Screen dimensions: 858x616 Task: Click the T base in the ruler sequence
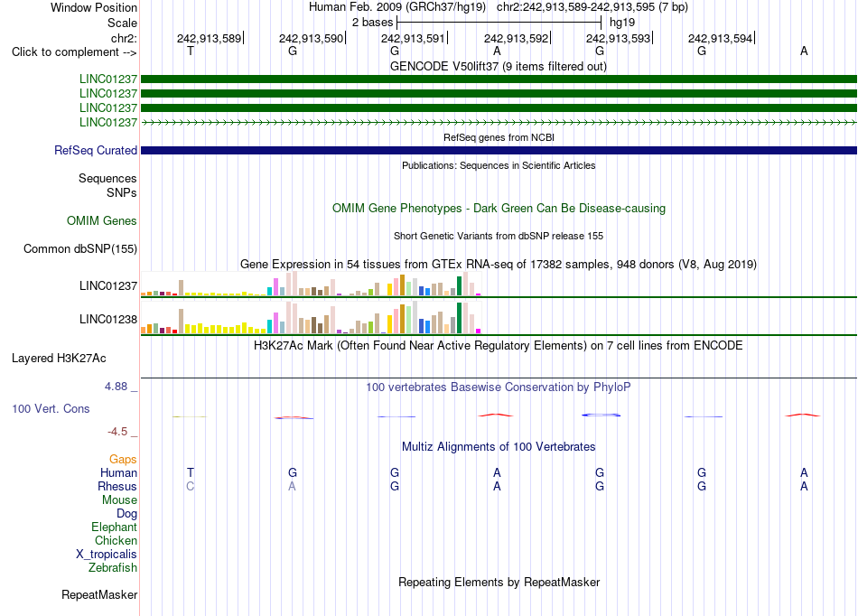coord(191,51)
